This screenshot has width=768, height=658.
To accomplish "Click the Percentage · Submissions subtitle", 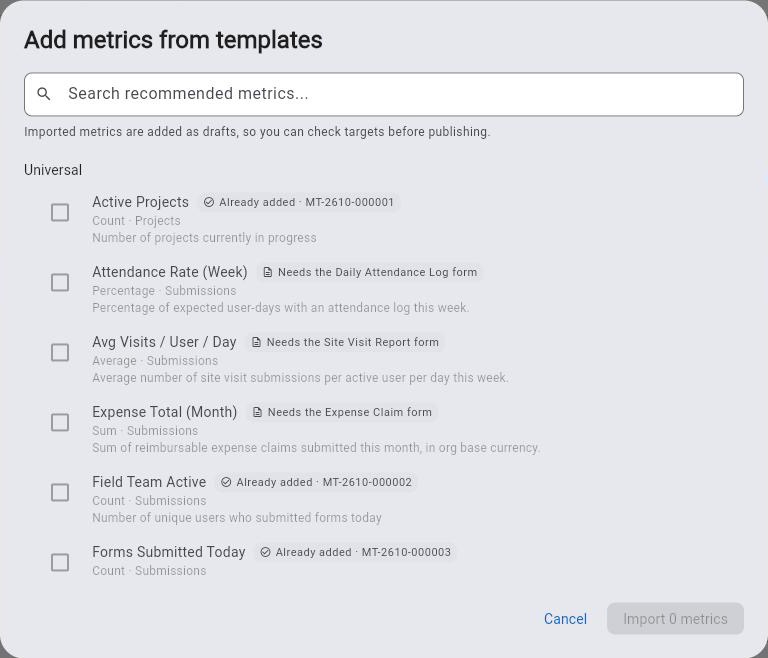I will [164, 291].
